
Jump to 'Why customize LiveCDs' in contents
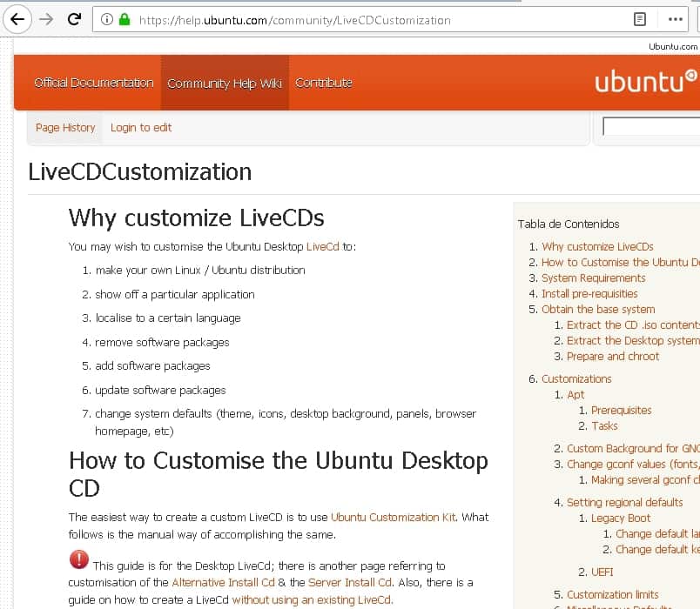pos(597,247)
